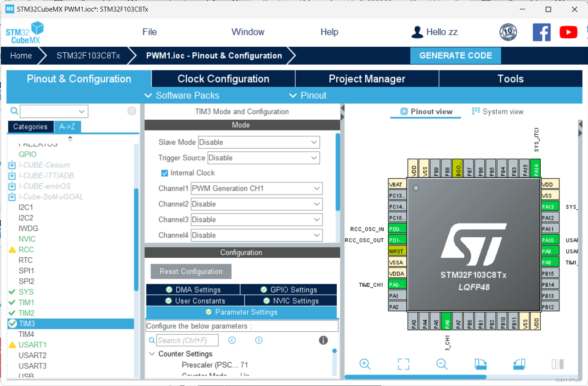The width and height of the screenshot is (588, 386).
Task: Open the Channel2 dropdown
Action: (257, 204)
